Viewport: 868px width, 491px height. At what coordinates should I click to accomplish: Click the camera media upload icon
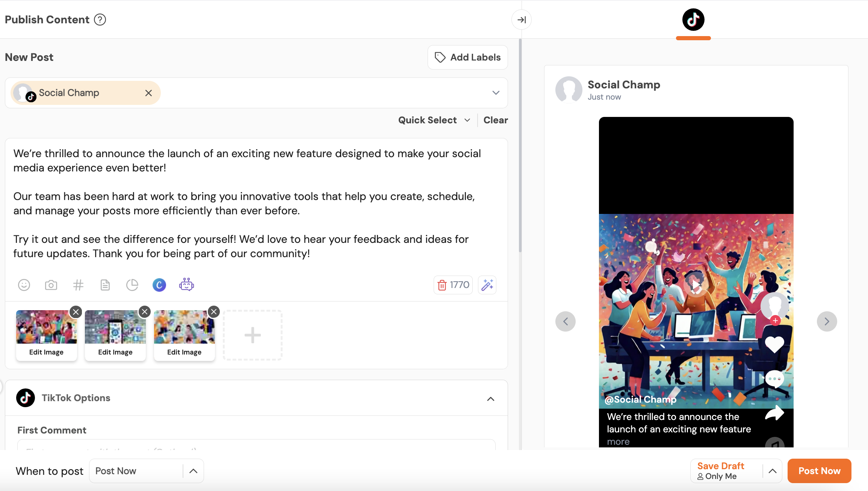coord(51,285)
